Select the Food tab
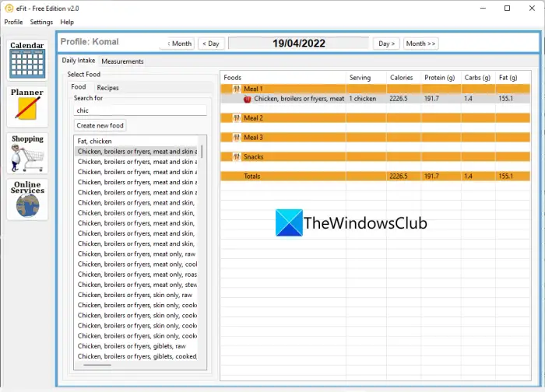The height and width of the screenshot is (392, 545). coord(78,87)
